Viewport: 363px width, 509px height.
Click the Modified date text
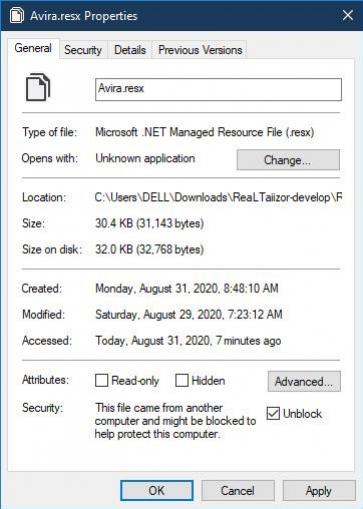pos(189,314)
